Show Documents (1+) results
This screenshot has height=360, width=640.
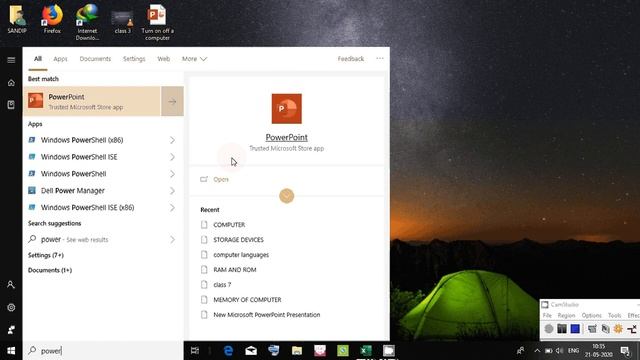50,270
